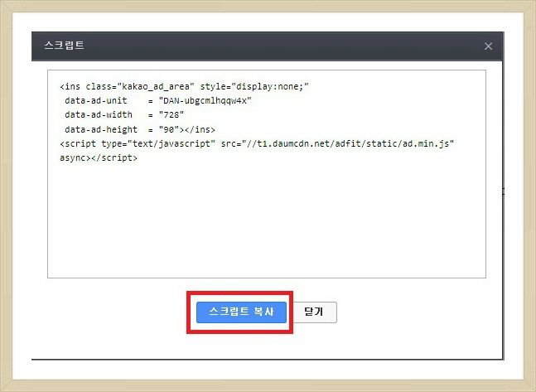Click the 스크립트 복사 button
Screen dimensions: 536x392
point(241,312)
